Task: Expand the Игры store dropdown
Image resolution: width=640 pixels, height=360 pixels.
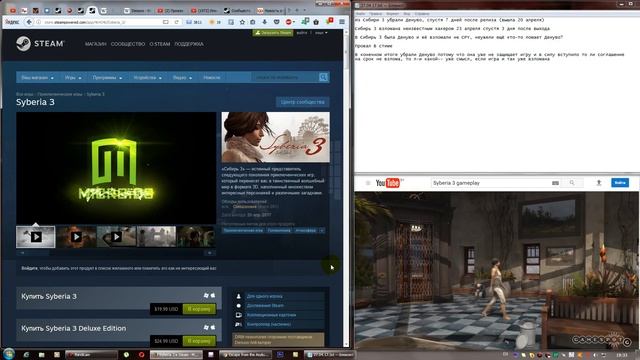Action: [x=73, y=78]
